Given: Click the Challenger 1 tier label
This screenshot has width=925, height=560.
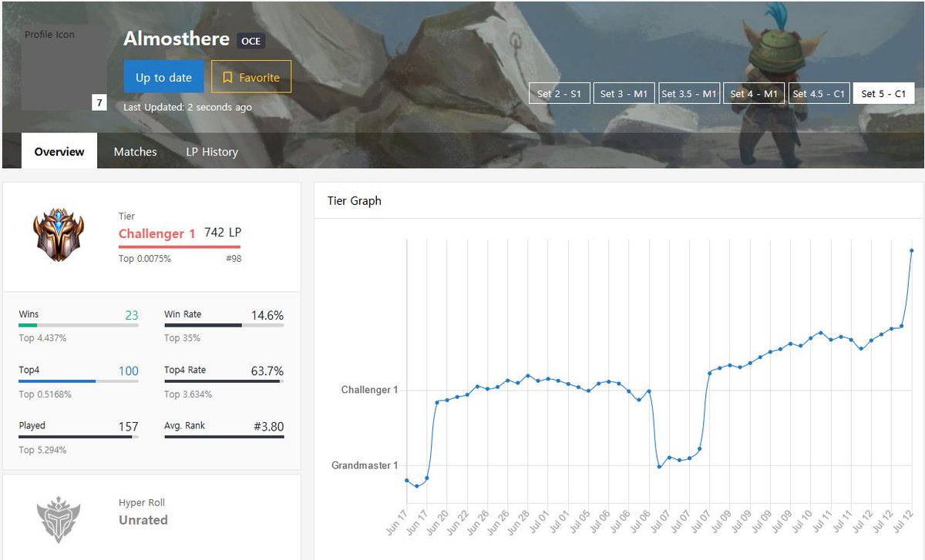Looking at the screenshot, I should tap(157, 233).
